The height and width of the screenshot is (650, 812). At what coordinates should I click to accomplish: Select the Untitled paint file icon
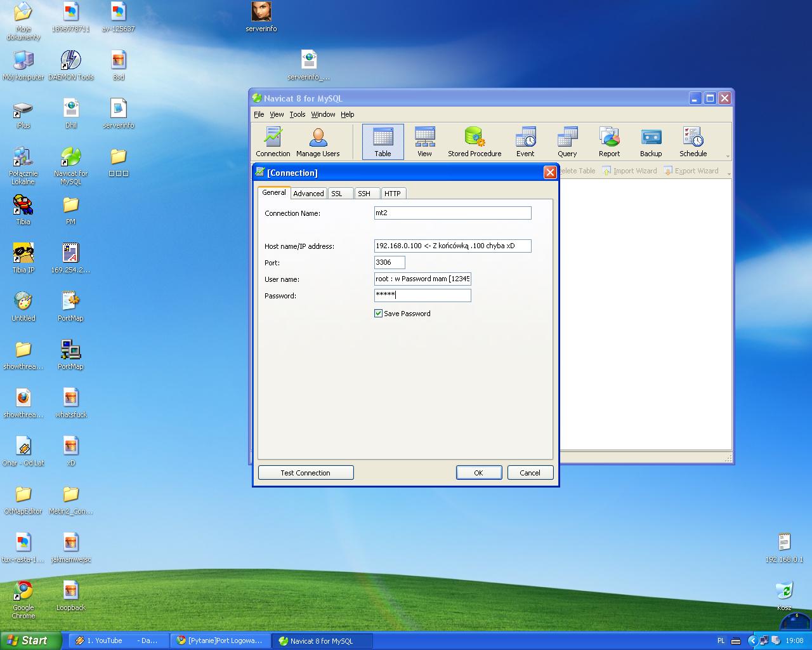[23, 307]
